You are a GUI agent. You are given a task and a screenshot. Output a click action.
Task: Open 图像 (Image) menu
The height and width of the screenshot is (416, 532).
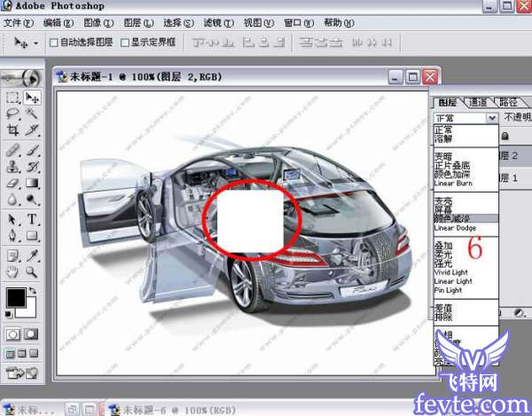(x=98, y=23)
